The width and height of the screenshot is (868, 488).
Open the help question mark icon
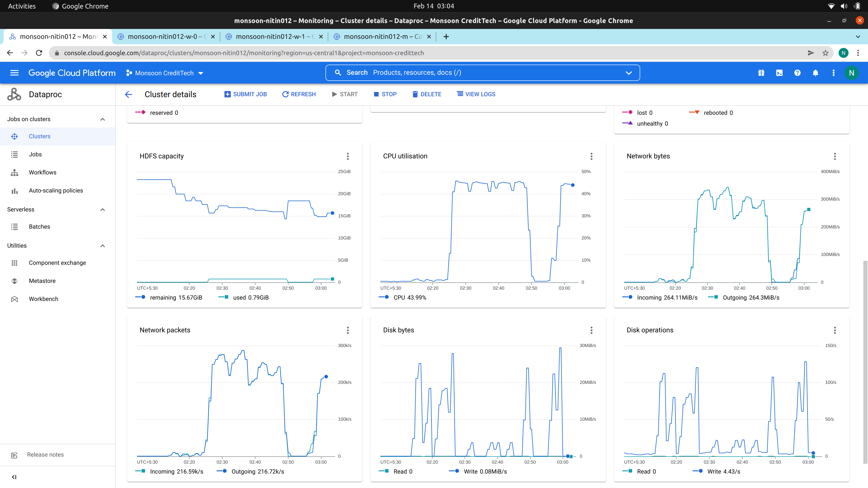point(797,73)
